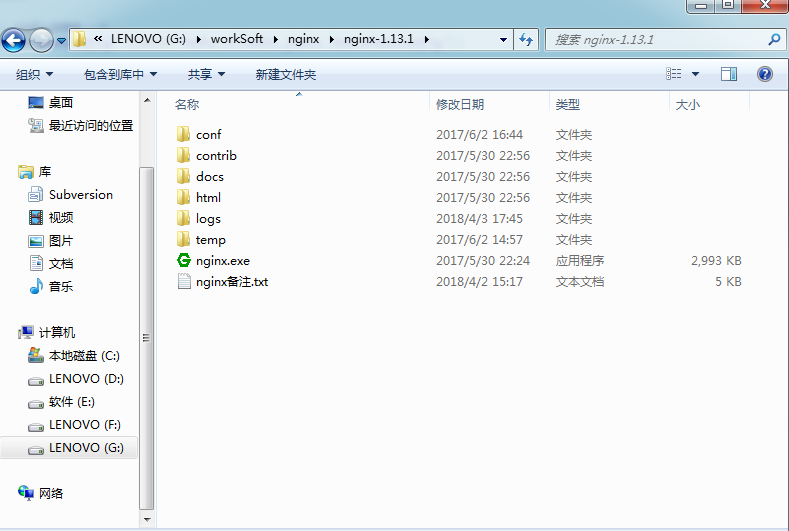
Task: Click the blue help question icon
Action: click(x=765, y=74)
